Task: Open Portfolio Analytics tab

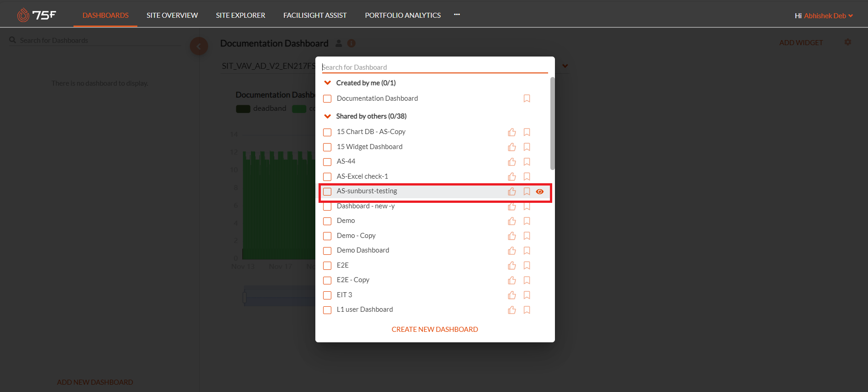Action: pyautogui.click(x=403, y=15)
